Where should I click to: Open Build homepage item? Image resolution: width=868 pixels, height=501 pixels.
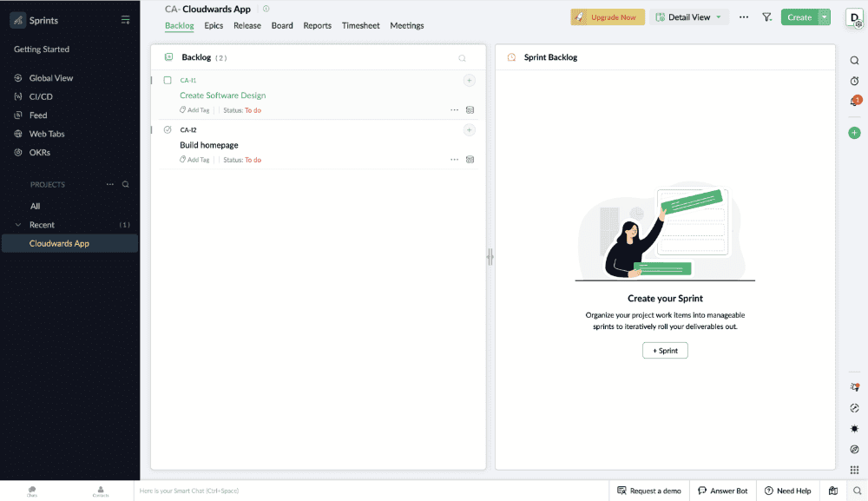208,145
